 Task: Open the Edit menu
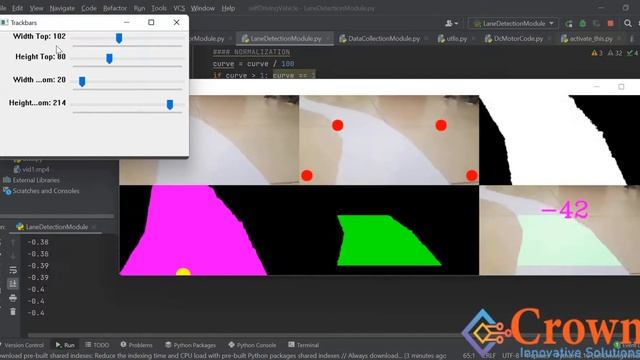[18, 8]
